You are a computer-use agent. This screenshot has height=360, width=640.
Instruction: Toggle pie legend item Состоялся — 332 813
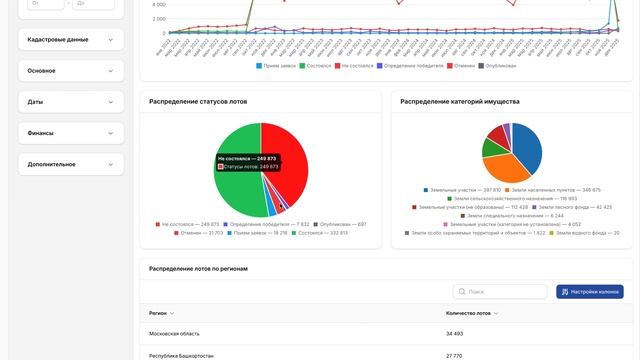320,233
